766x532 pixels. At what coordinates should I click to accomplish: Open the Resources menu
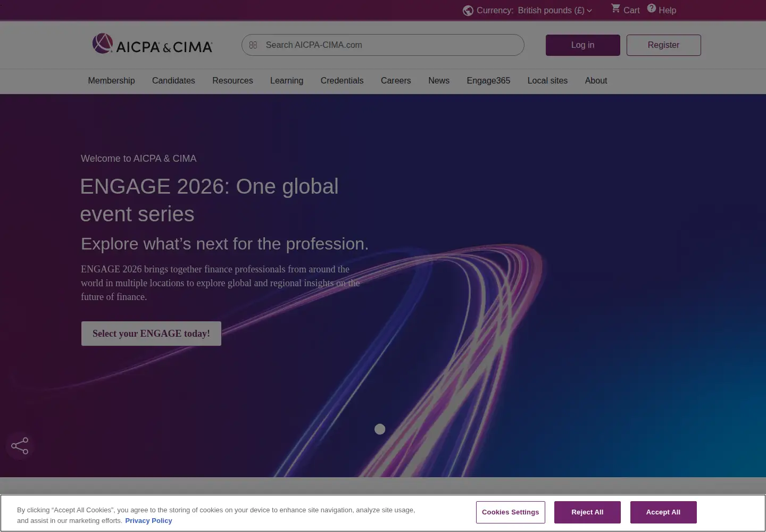click(x=232, y=81)
